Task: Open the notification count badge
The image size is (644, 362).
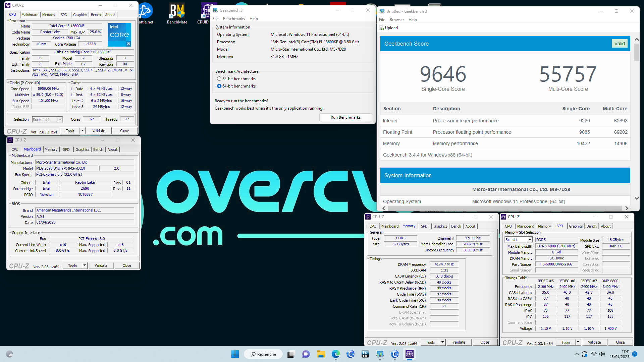Action: click(x=635, y=354)
